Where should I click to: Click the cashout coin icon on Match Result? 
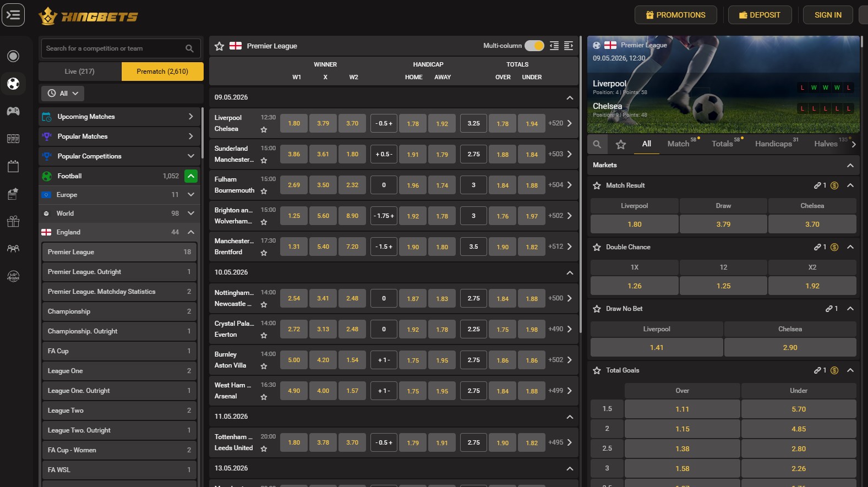pos(834,186)
